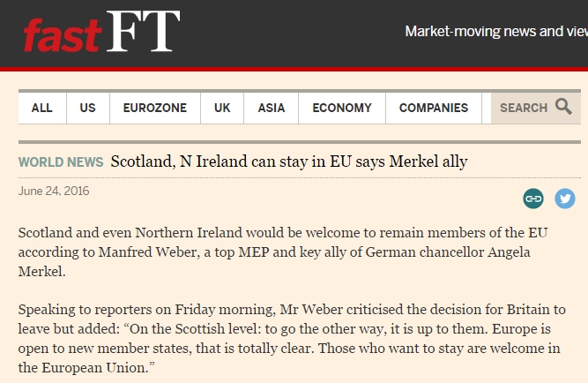Switch to the ECONOMY tab
This screenshot has width=588, height=383.
click(342, 109)
